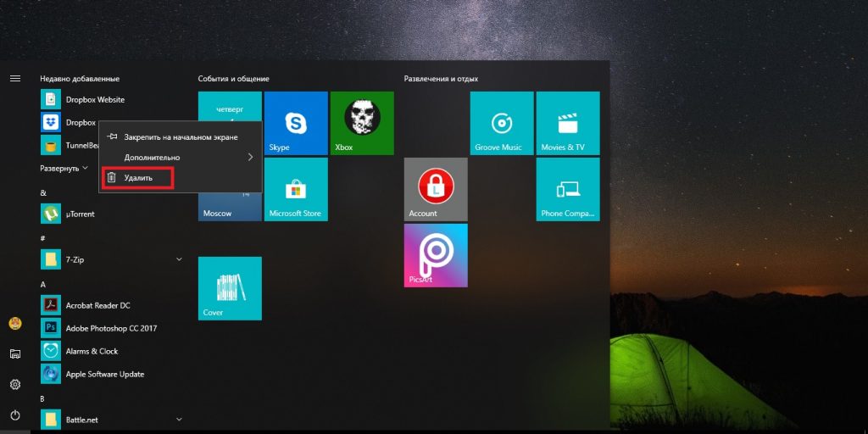Select Закрепить на начальном экране
This screenshot has width=868, height=434.
coord(181,136)
